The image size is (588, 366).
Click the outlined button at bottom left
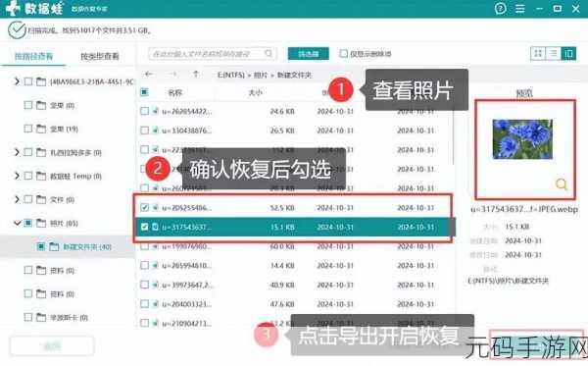tap(52, 346)
